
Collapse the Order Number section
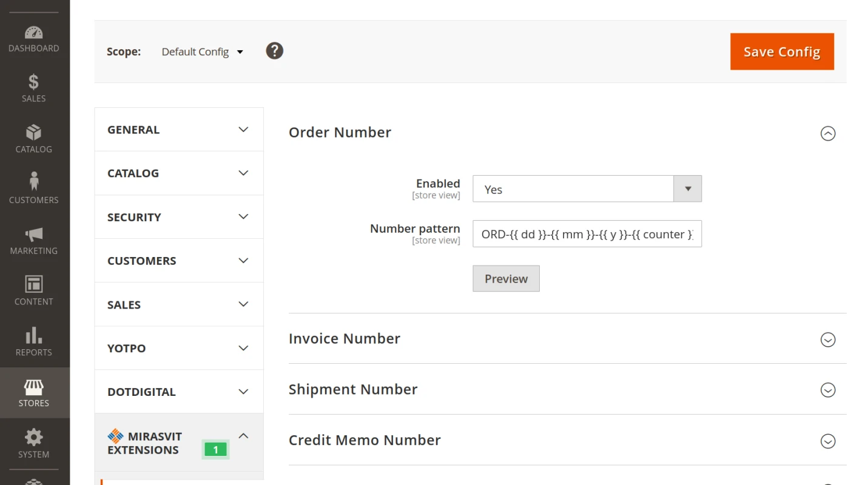click(827, 133)
